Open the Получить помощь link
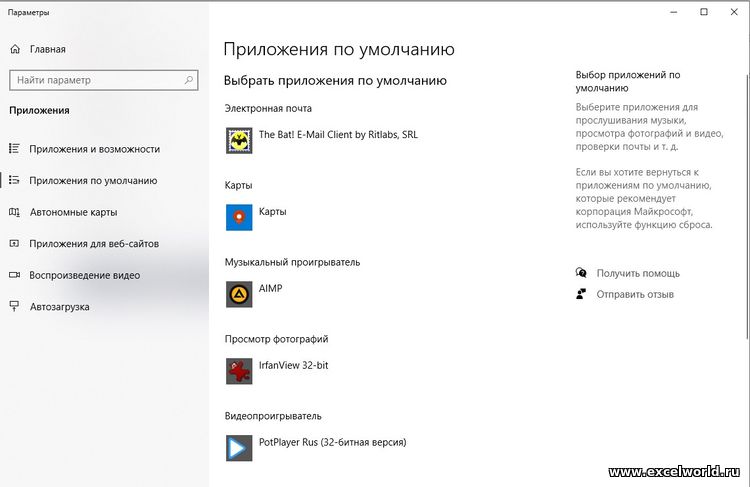 click(x=638, y=274)
